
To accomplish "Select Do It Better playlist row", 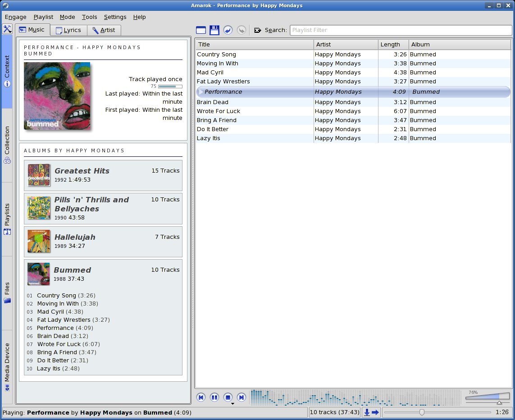I will [x=353, y=129].
